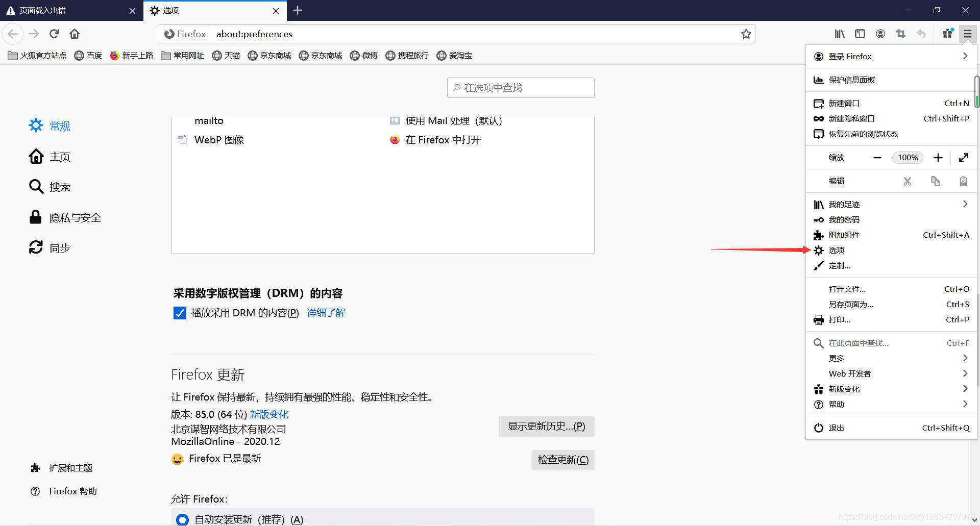
Task: Choose 打印... menu item
Action: (x=891, y=319)
